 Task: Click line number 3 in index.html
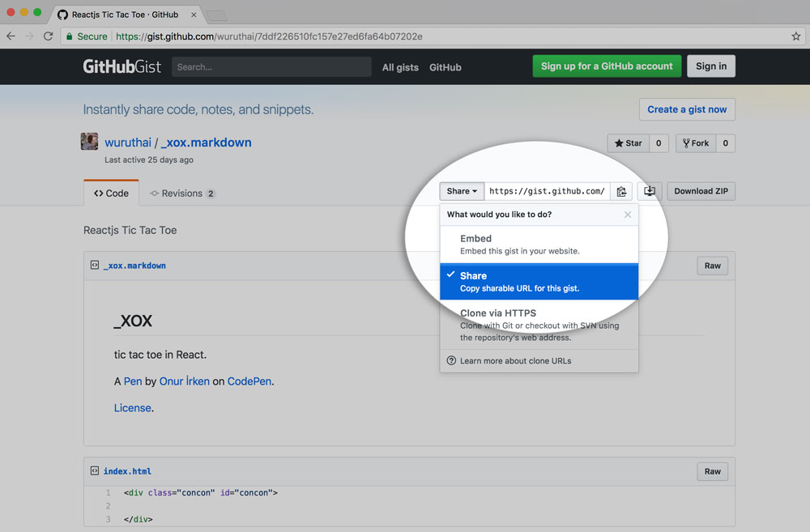click(108, 519)
